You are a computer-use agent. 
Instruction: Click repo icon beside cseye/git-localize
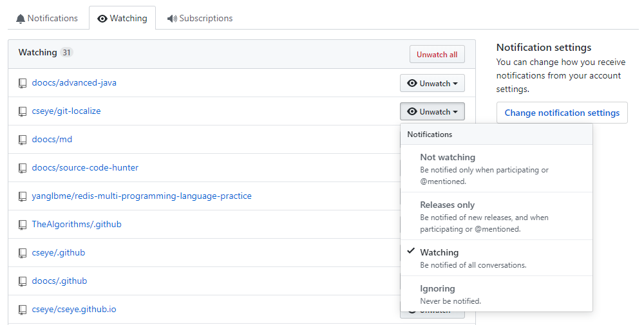tap(23, 111)
